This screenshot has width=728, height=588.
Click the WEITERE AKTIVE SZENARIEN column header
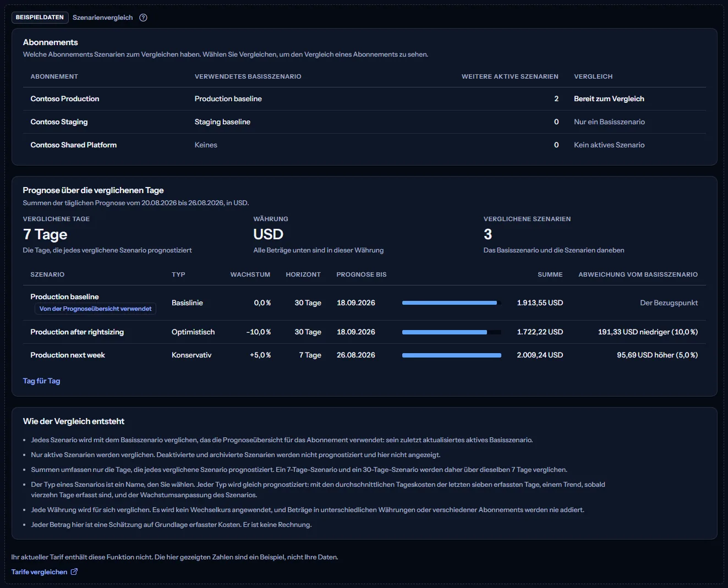[510, 76]
